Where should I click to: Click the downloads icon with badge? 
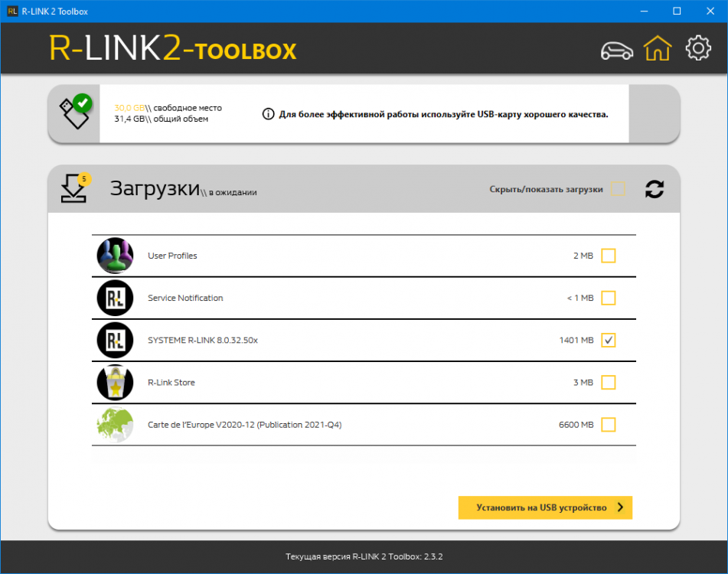point(75,188)
